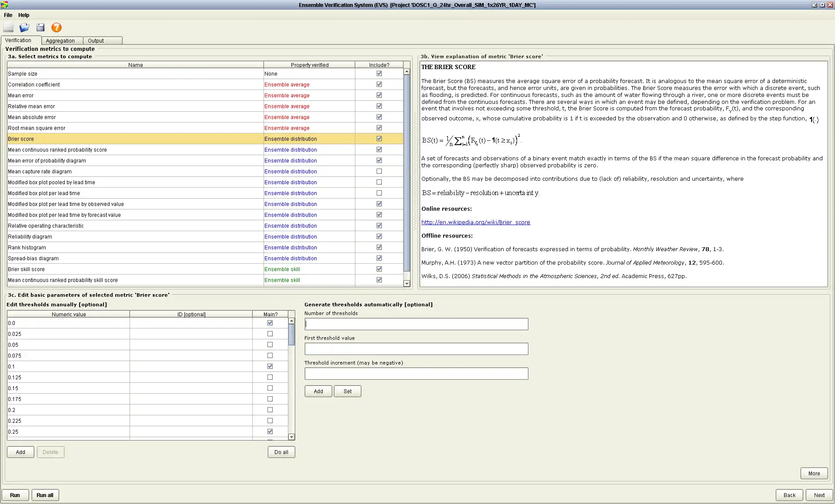Viewport: 835px width, 504px height.
Task: Click the EVS application icon in title bar
Action: pos(4,5)
